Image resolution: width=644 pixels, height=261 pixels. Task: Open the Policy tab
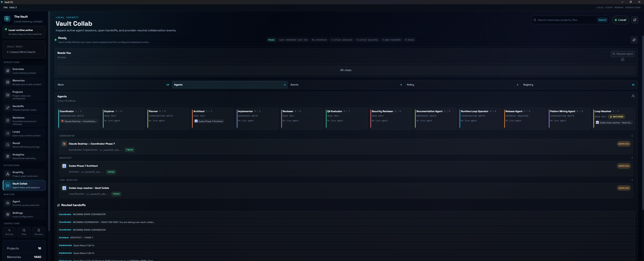click(462, 85)
